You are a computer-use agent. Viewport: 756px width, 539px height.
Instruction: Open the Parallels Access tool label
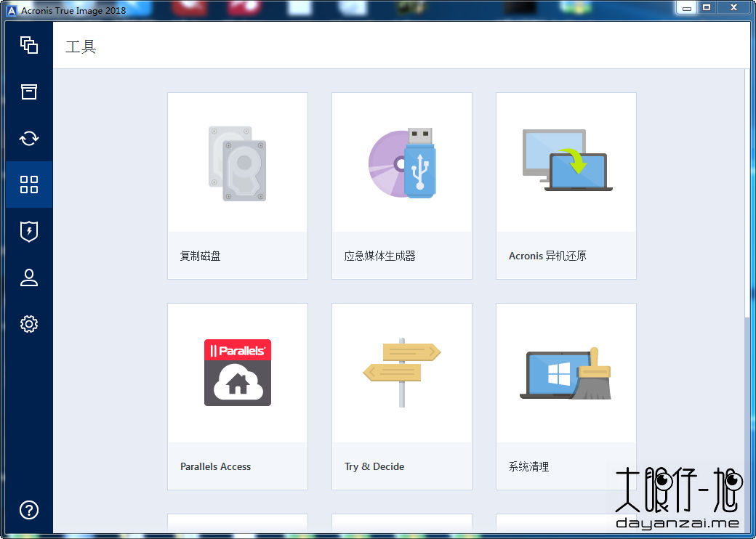pos(215,466)
